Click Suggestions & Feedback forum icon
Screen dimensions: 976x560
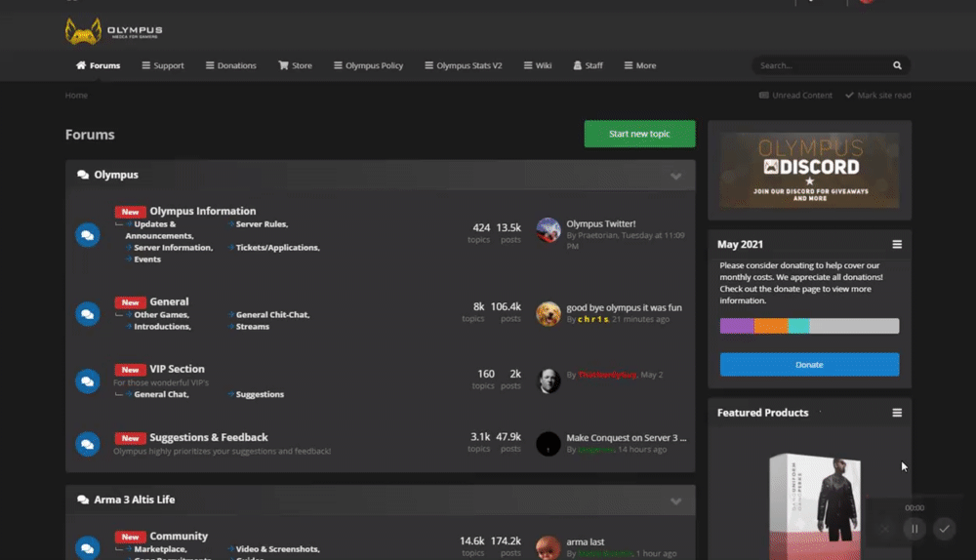point(88,444)
